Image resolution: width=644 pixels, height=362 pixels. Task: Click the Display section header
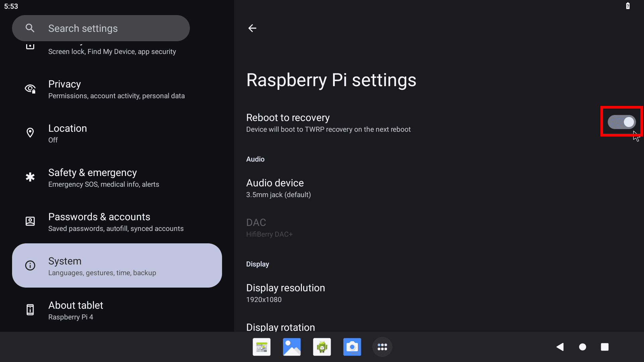point(258,264)
